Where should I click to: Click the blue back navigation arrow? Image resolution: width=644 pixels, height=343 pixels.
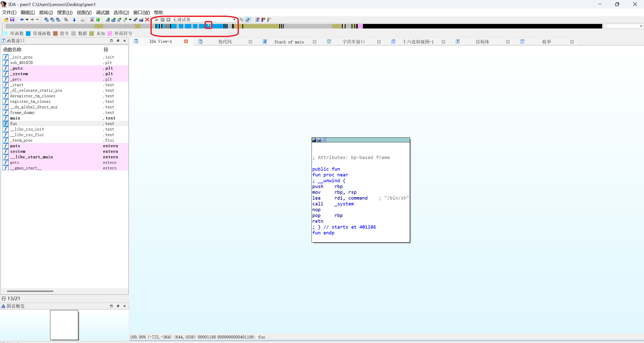(22, 20)
